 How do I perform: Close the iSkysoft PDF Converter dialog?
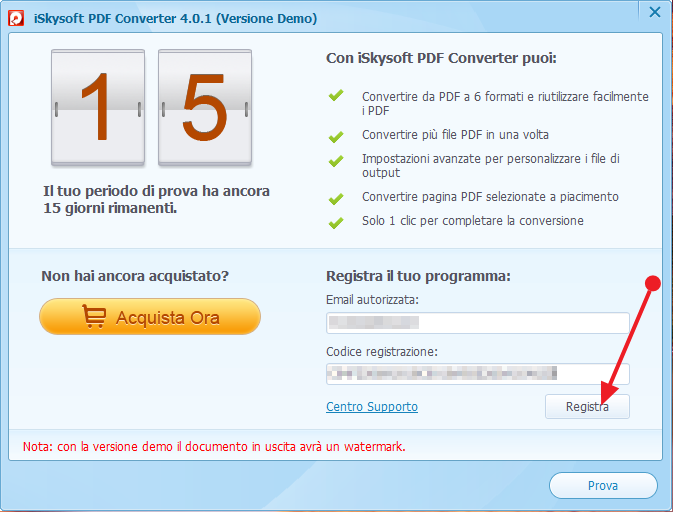click(655, 12)
